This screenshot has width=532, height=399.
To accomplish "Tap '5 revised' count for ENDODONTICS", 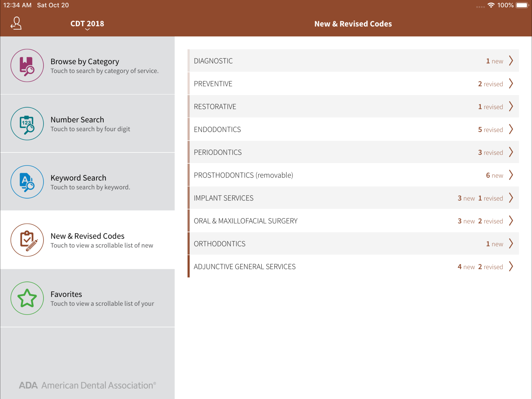I will pos(490,130).
